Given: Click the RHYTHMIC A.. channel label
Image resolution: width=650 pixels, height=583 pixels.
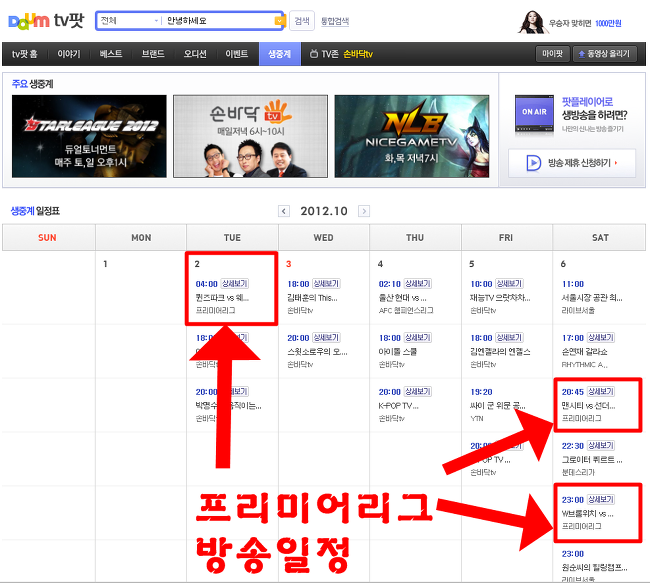Looking at the screenshot, I should (585, 364).
